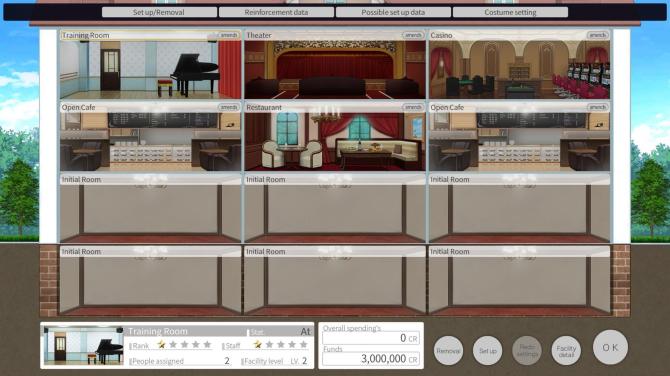Click the greyed-out settings round button

pos(527,351)
